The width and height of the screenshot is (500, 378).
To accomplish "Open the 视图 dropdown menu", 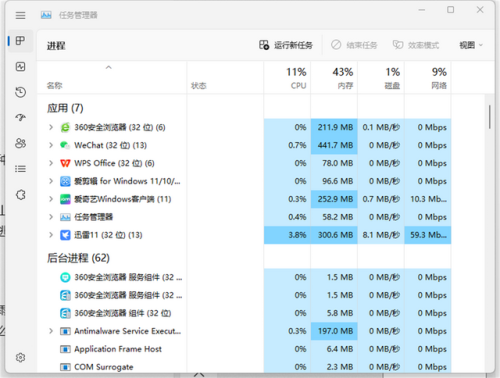I will (471, 45).
